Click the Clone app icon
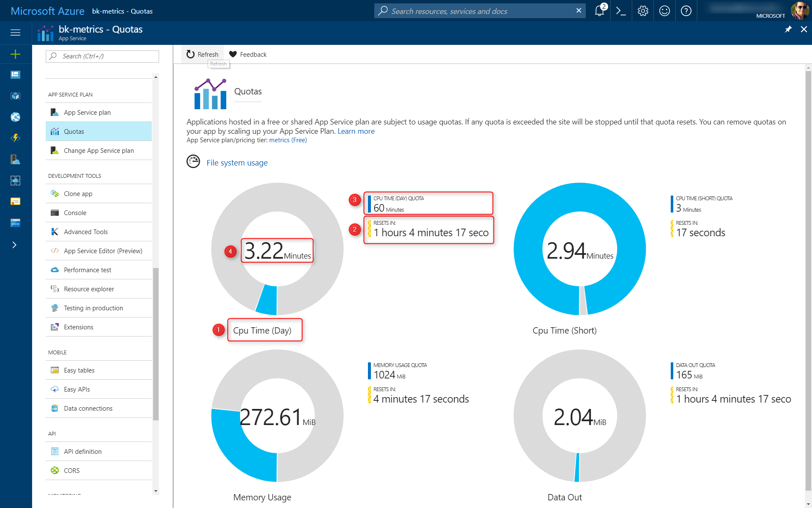Image resolution: width=812 pixels, height=508 pixels. click(x=55, y=193)
